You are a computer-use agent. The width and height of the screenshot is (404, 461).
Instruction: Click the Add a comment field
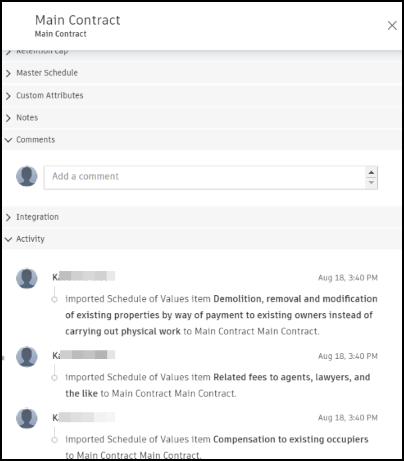click(x=205, y=177)
